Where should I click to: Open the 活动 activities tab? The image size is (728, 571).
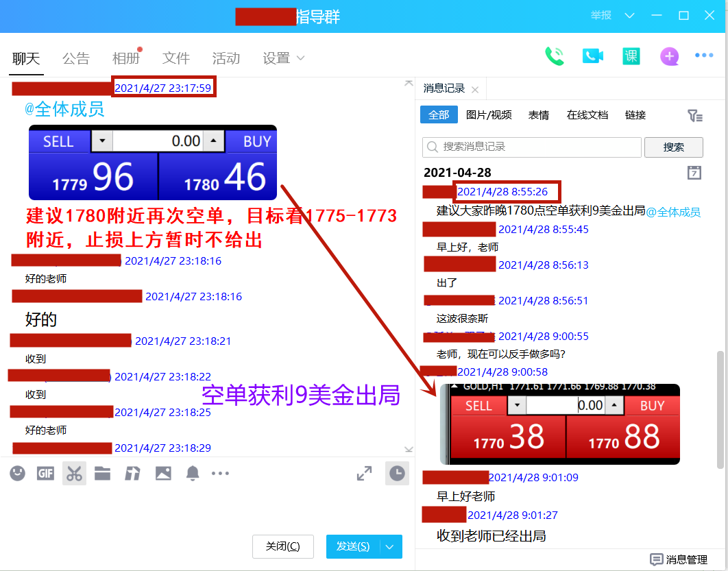pos(226,58)
